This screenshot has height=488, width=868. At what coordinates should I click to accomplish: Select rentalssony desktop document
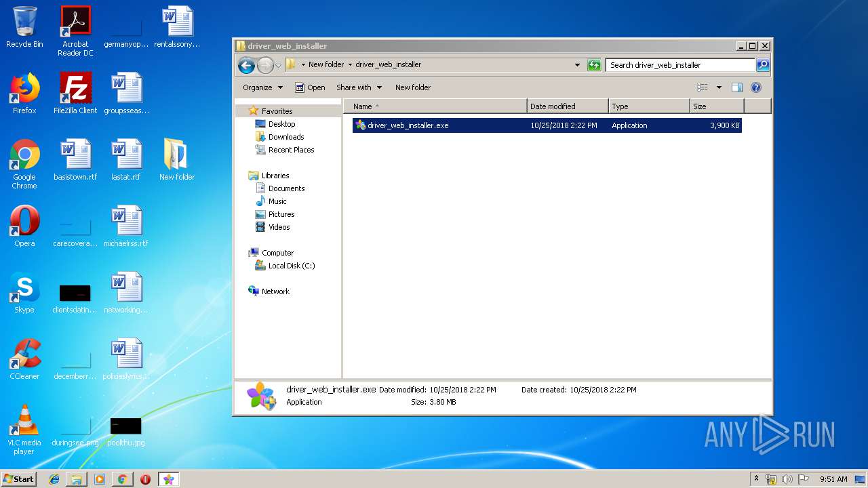pos(177,27)
